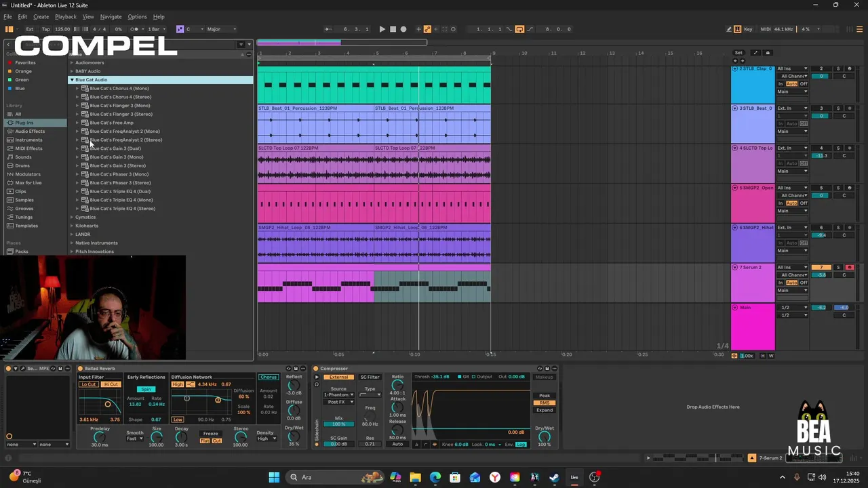The height and width of the screenshot is (488, 868).
Task: Click the Tap tempo button
Action: [46, 29]
